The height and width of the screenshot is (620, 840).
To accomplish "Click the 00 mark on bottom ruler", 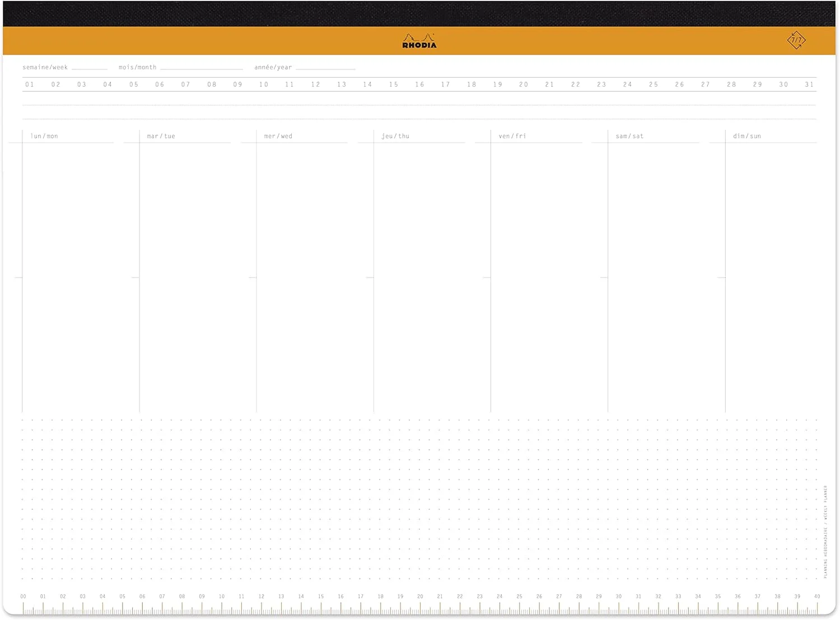I will pos(23,596).
